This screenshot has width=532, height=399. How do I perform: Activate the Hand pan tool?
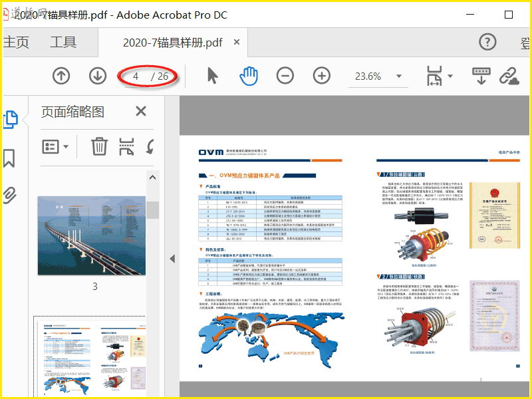tap(249, 76)
